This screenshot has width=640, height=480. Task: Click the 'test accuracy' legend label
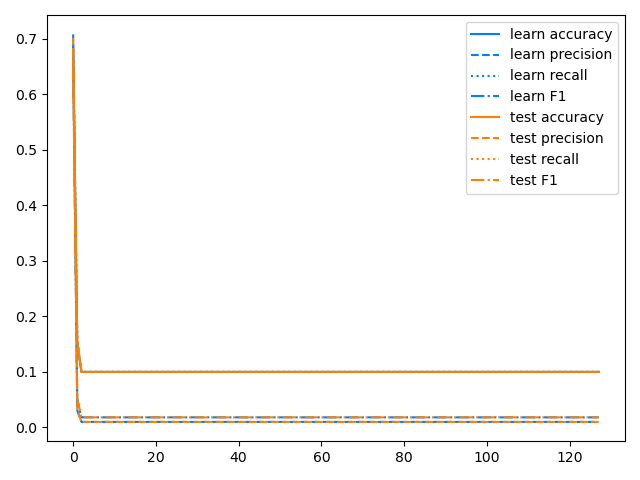coord(557,117)
